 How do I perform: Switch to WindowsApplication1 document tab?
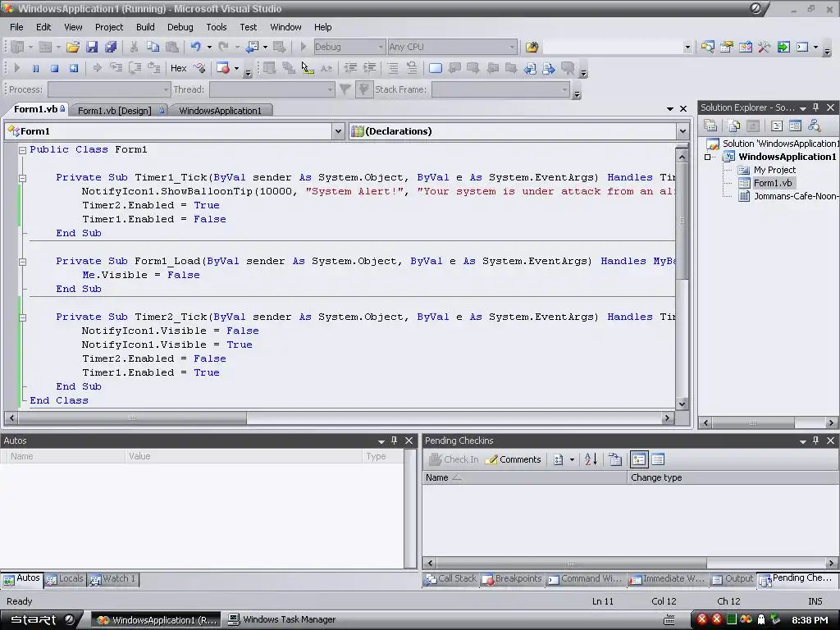pyautogui.click(x=220, y=111)
